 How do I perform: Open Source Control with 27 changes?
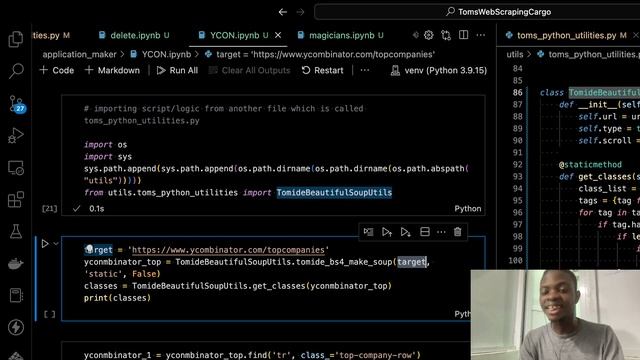(16, 104)
